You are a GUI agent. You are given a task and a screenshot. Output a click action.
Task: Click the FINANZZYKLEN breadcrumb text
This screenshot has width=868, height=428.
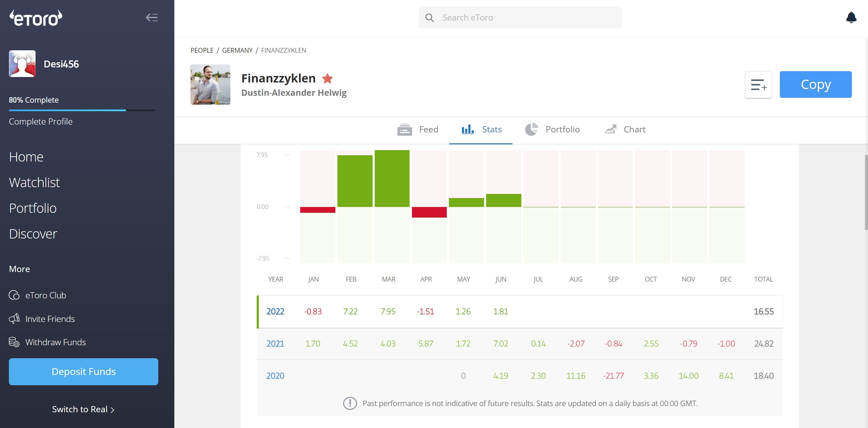coord(284,50)
